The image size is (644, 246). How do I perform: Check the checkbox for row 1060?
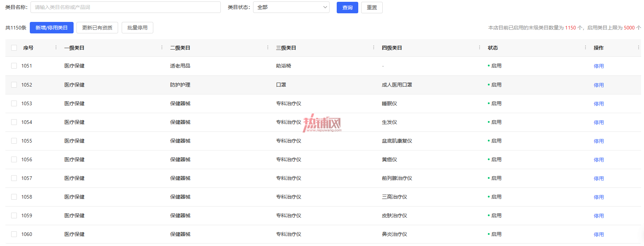point(14,234)
